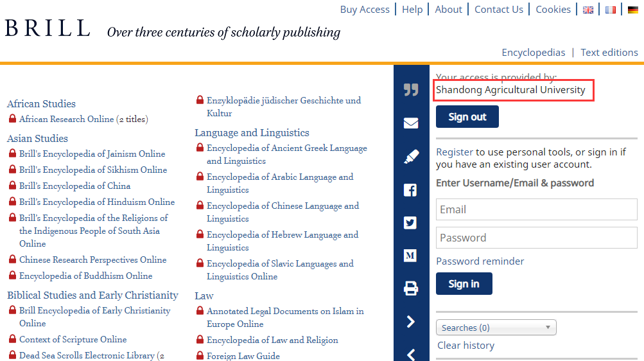
Task: Open Encyclopedia of Hebrew Language and Linguistics
Action: (x=283, y=241)
